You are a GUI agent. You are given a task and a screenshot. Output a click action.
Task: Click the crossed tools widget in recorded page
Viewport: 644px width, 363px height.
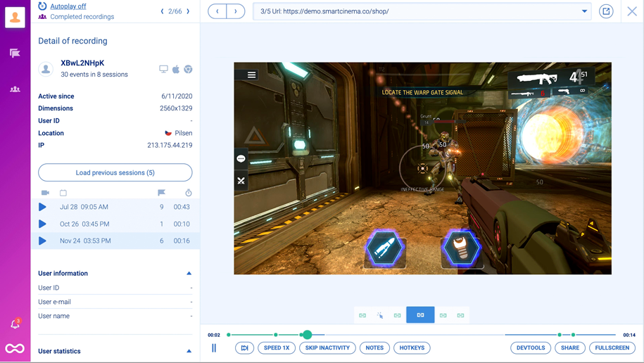point(241,181)
